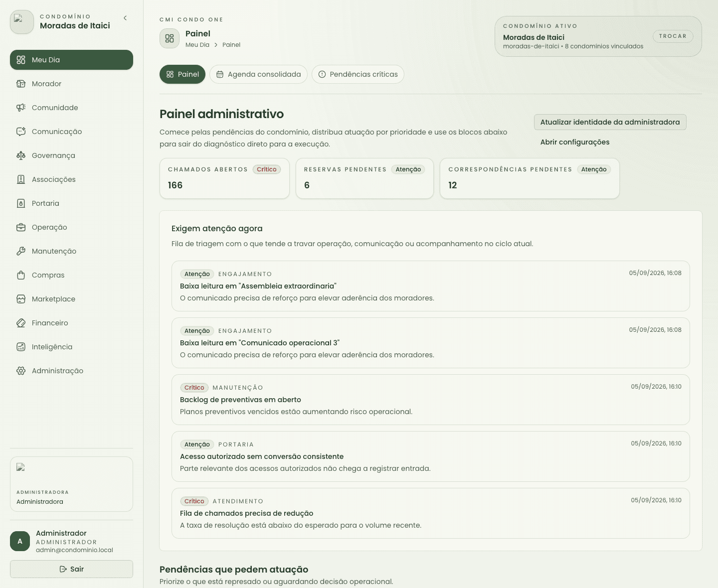
Task: Click the value 12 in Correspondências pendentes
Action: [x=453, y=185]
